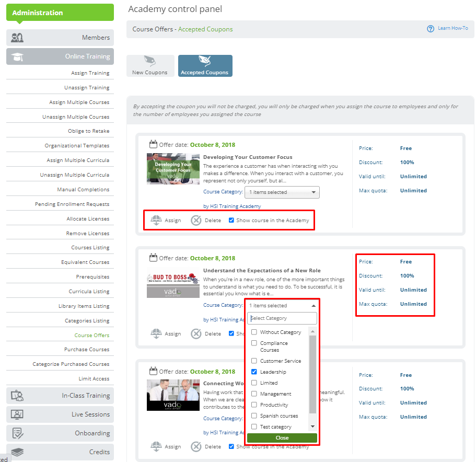The width and height of the screenshot is (476, 462).
Task: Click the Assign icon for Developing Your Customer Focus
Action: (x=156, y=220)
